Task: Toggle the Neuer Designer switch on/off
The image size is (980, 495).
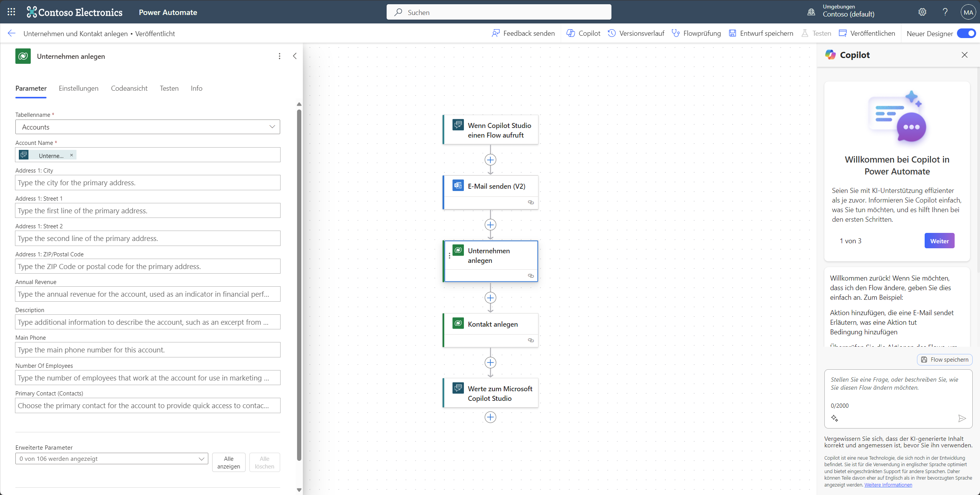Action: (967, 33)
